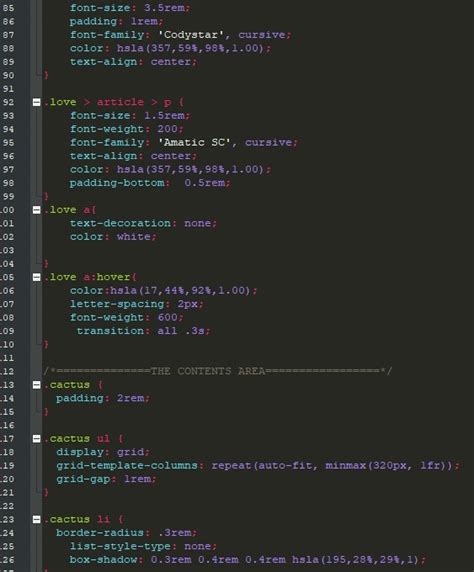Click the '.cactus li' selector text

coord(77,519)
